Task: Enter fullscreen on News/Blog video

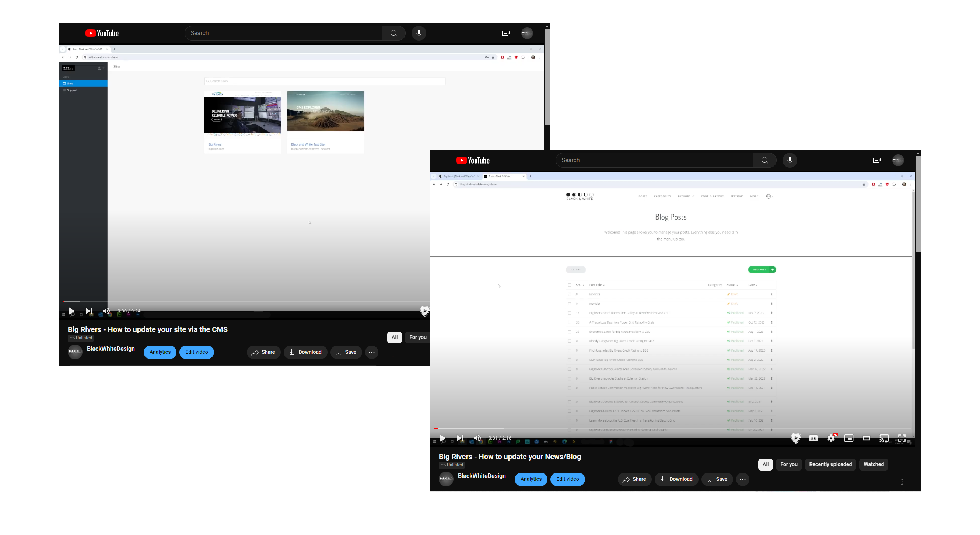Action: click(x=901, y=438)
